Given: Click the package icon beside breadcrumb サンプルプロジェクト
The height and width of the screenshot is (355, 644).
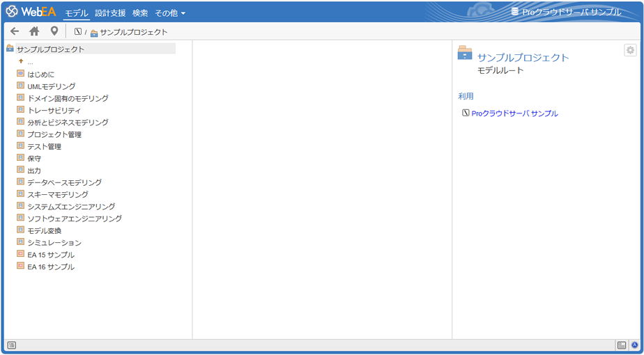Looking at the screenshot, I should pos(94,33).
